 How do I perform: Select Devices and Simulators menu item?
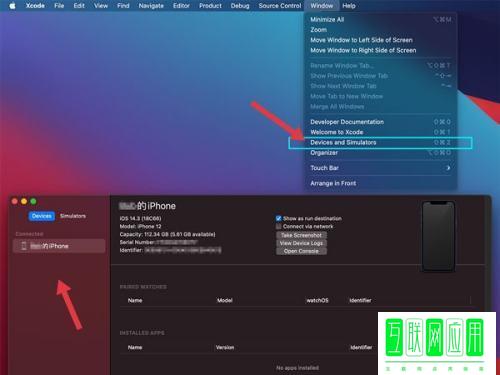tap(381, 143)
